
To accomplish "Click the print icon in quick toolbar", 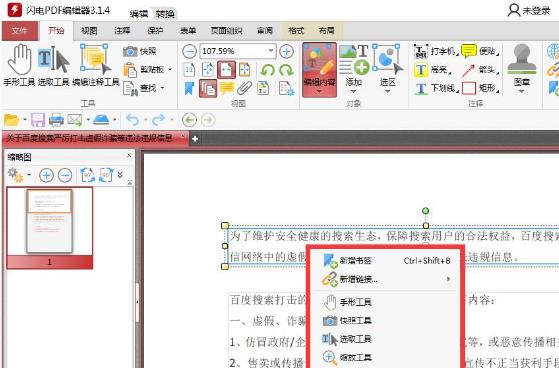I will pos(56,120).
